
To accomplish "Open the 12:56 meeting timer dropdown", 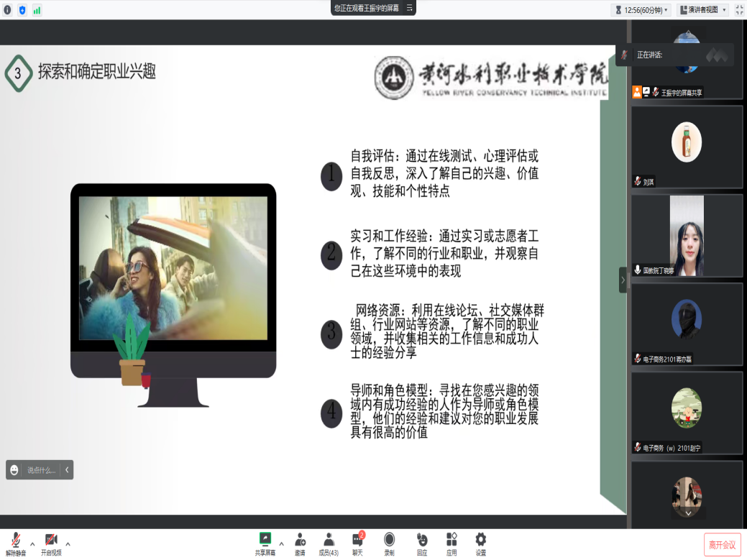I will point(641,10).
